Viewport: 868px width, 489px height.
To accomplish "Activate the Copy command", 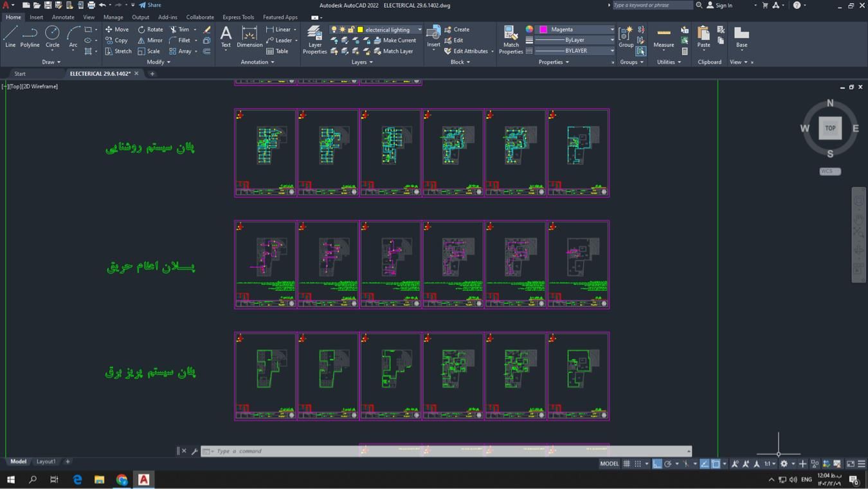I will (x=117, y=41).
